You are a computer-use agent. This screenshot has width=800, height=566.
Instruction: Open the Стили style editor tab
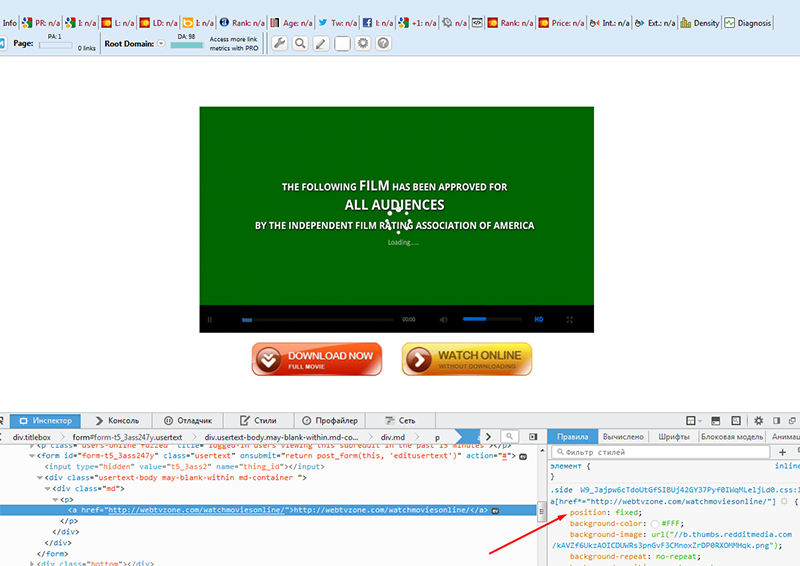click(x=258, y=421)
